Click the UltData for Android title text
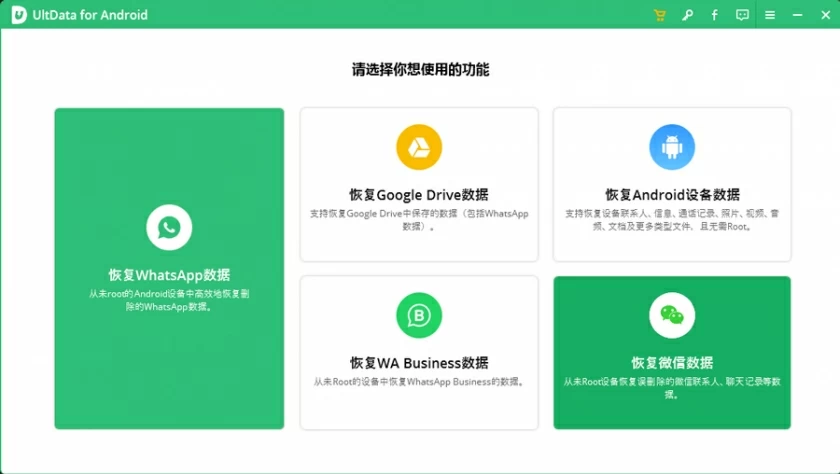 coord(90,15)
